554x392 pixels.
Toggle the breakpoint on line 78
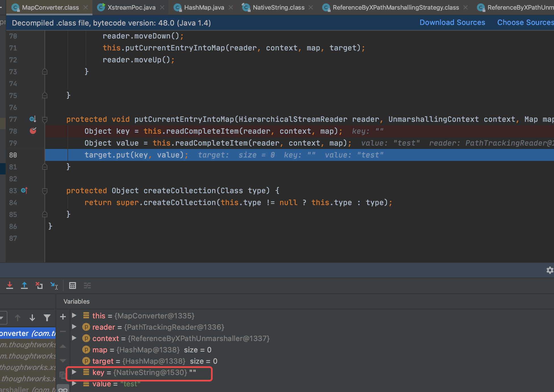(x=33, y=131)
